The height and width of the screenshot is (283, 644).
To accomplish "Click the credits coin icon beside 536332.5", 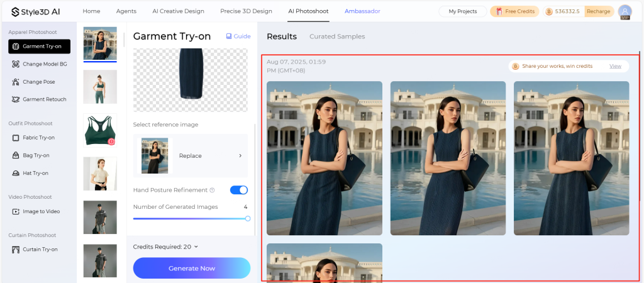I will tap(549, 11).
